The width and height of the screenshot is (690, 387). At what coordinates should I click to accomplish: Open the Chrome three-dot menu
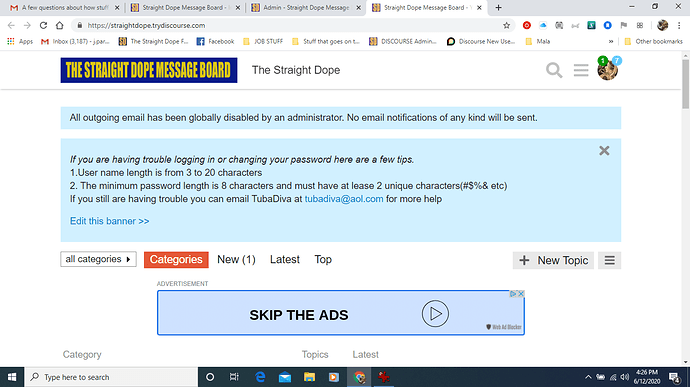click(x=679, y=26)
